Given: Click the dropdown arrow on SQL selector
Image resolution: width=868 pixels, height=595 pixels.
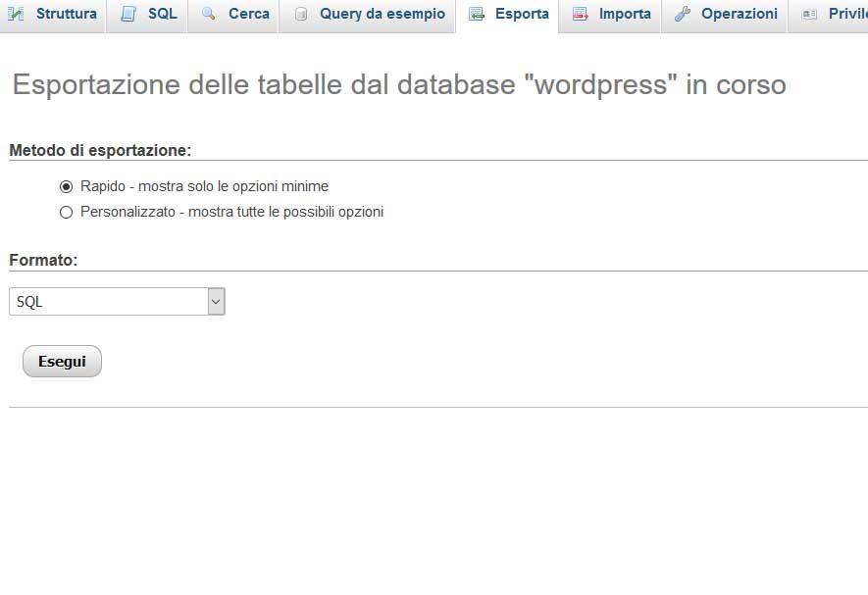Looking at the screenshot, I should point(216,301).
